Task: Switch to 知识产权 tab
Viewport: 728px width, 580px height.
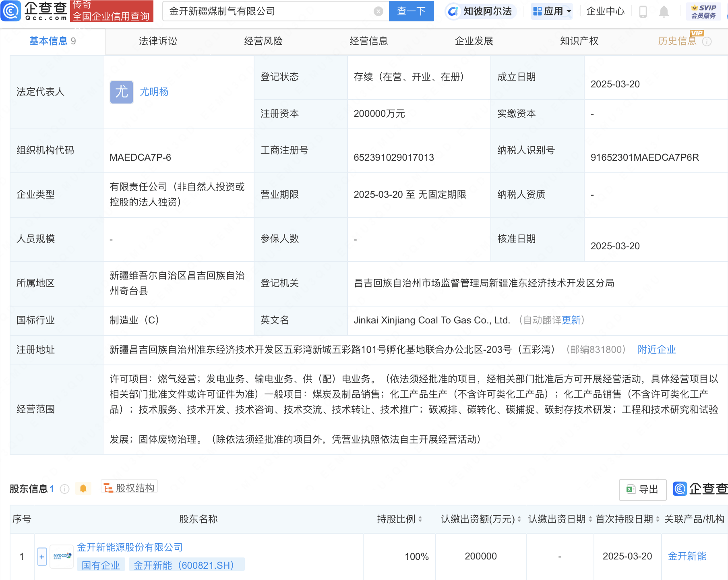Action: coord(579,41)
